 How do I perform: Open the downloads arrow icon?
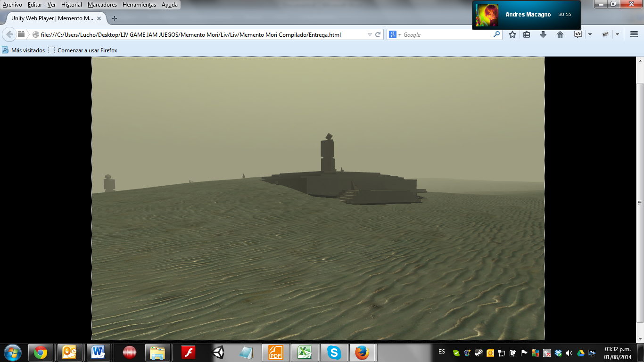click(543, 34)
